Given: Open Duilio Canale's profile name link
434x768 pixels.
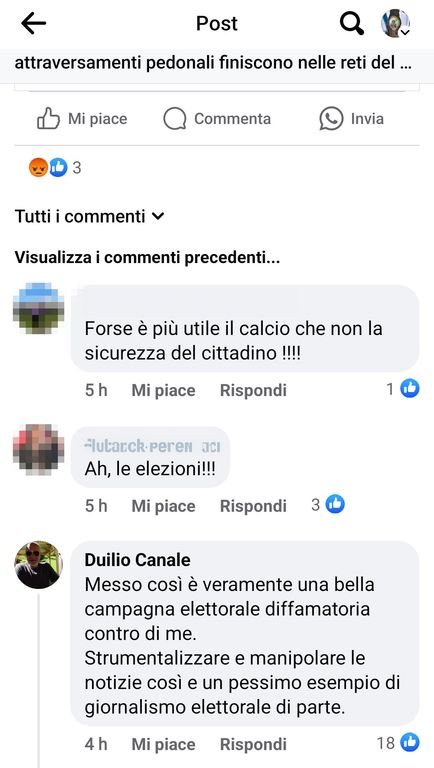Looking at the screenshot, I should coord(138,559).
